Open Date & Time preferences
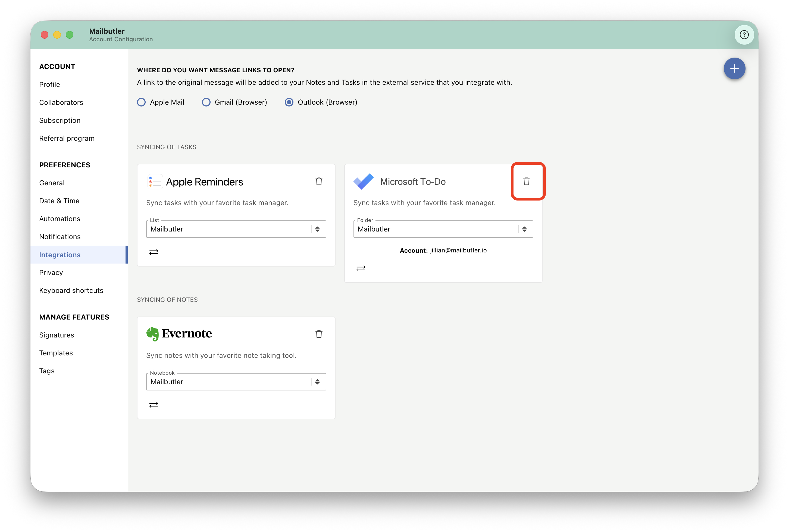Screen dimensions: 789x532 [59, 201]
